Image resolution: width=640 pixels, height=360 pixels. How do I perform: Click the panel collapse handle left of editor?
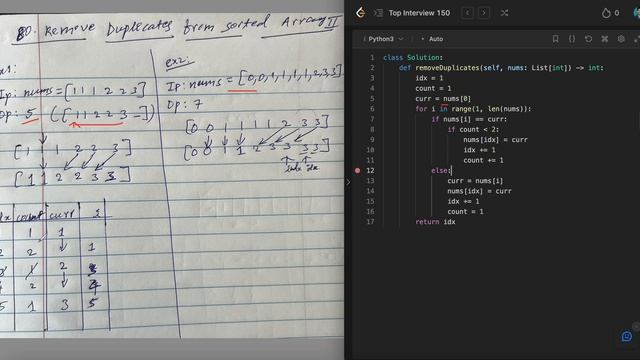(x=348, y=182)
